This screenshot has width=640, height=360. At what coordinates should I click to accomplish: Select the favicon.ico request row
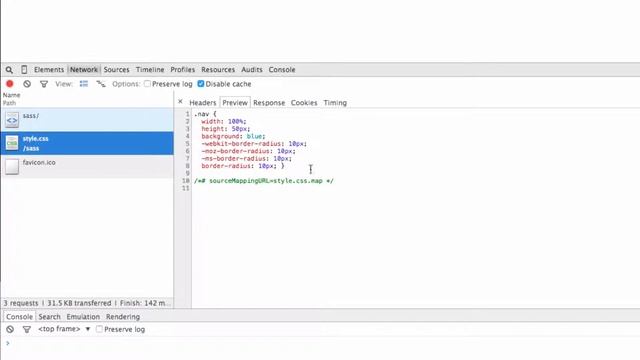87,167
